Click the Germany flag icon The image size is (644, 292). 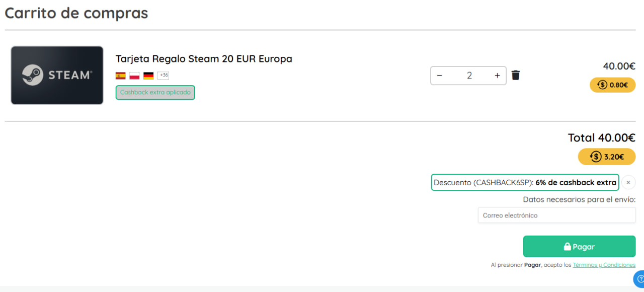coord(148,76)
